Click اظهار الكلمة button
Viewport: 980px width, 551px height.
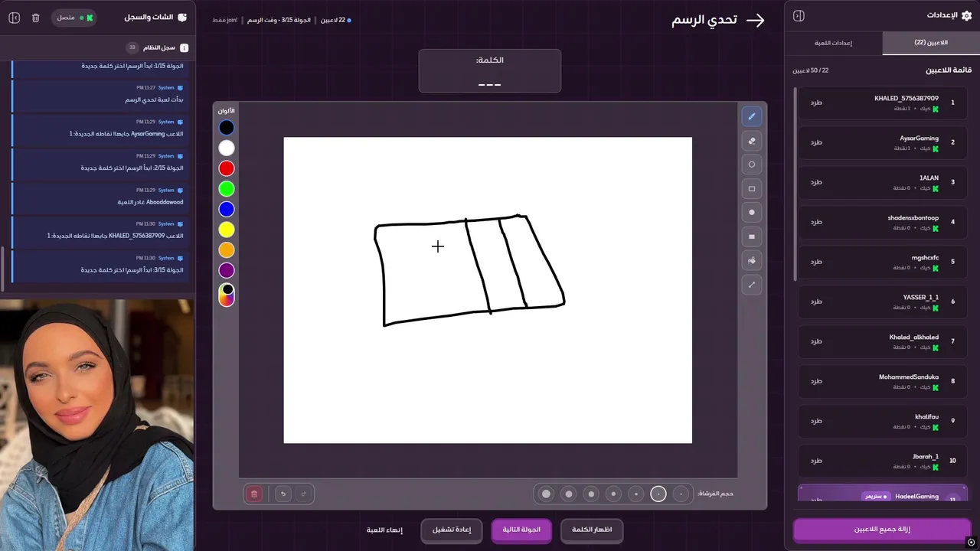(592, 530)
